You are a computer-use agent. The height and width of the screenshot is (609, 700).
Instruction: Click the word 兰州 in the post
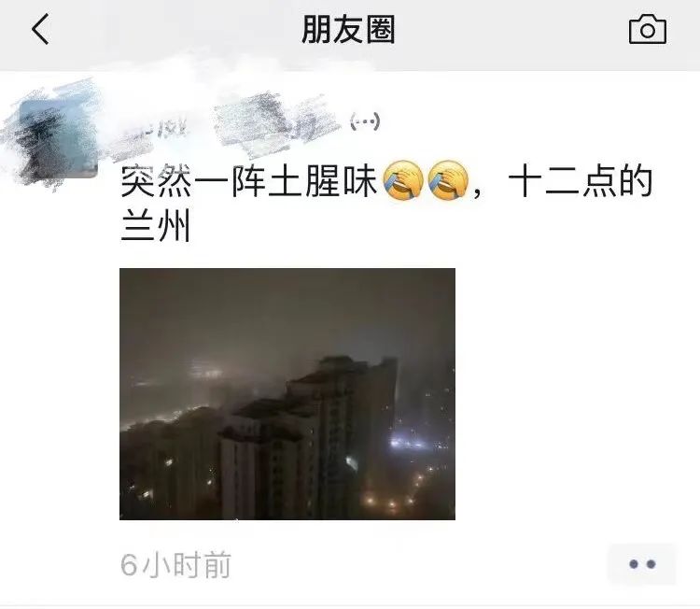[x=156, y=225]
